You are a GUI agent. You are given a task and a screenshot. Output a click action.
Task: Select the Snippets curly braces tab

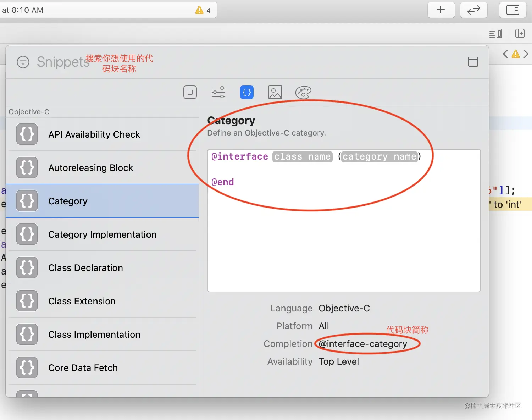pyautogui.click(x=247, y=92)
